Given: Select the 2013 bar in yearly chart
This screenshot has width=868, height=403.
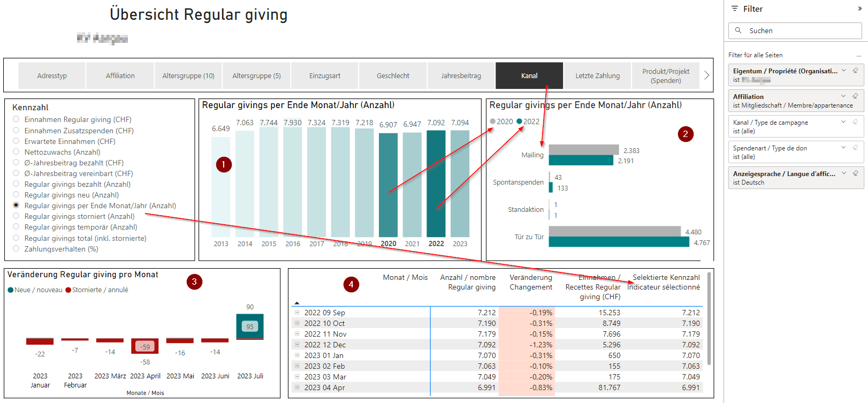Looking at the screenshot, I should 220,187.
